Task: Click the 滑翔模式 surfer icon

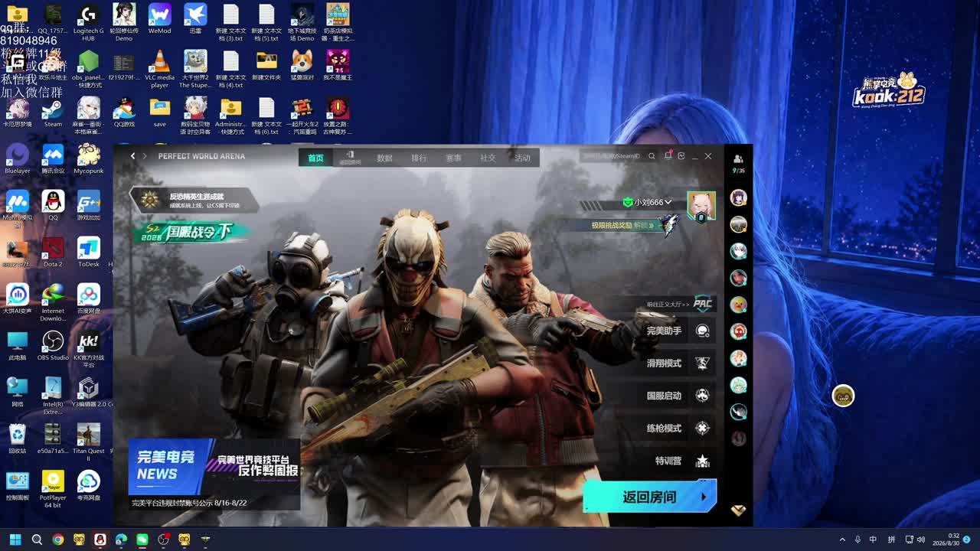Action: 702,363
